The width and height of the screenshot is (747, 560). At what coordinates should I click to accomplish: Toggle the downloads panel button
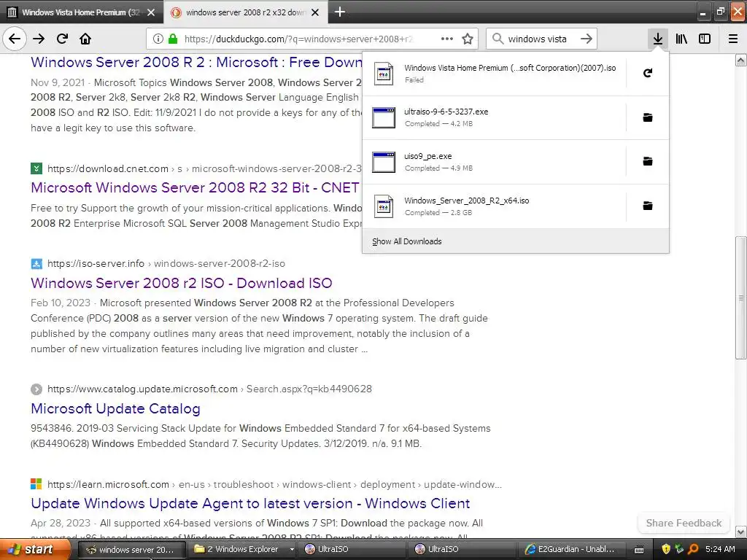tap(657, 39)
